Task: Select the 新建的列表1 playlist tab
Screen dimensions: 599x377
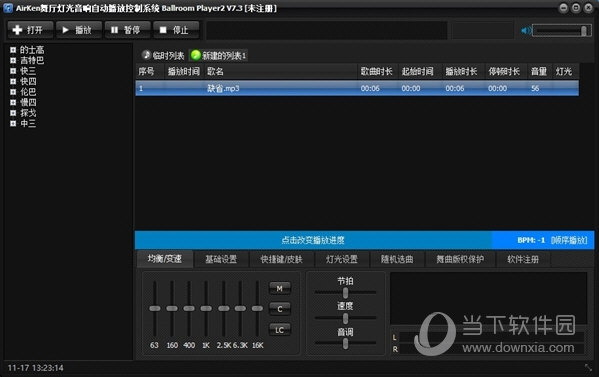Action: (219, 55)
